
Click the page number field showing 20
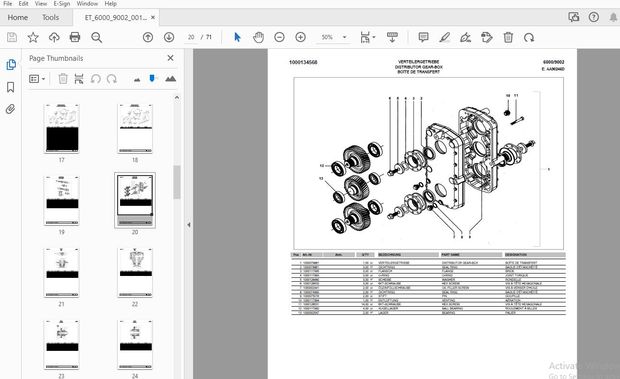coord(191,37)
